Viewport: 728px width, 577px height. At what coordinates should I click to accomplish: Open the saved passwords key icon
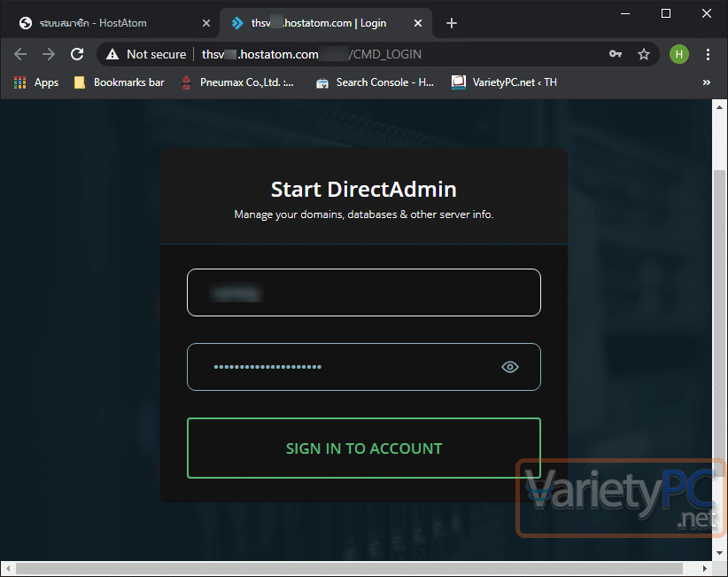tap(616, 54)
